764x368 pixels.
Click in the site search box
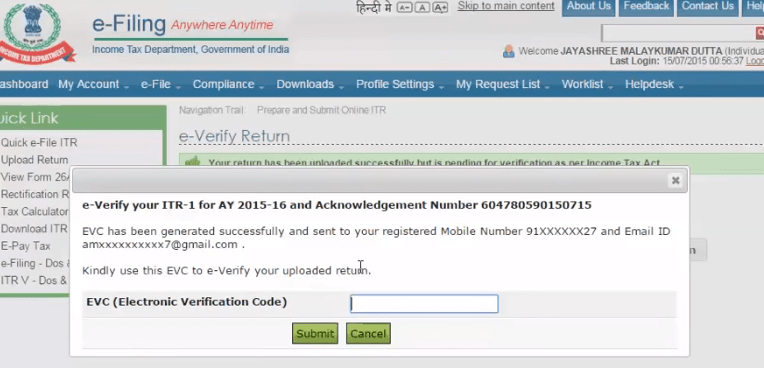pos(678,33)
